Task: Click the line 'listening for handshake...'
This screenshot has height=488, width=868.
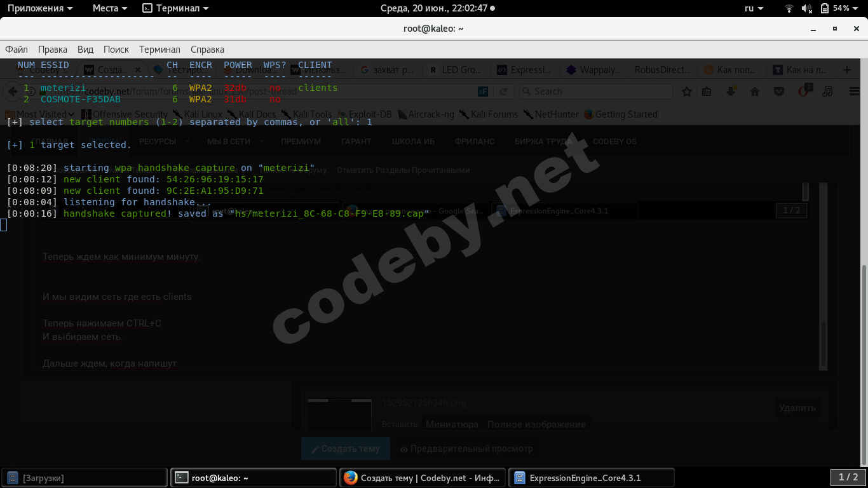Action: pos(138,202)
